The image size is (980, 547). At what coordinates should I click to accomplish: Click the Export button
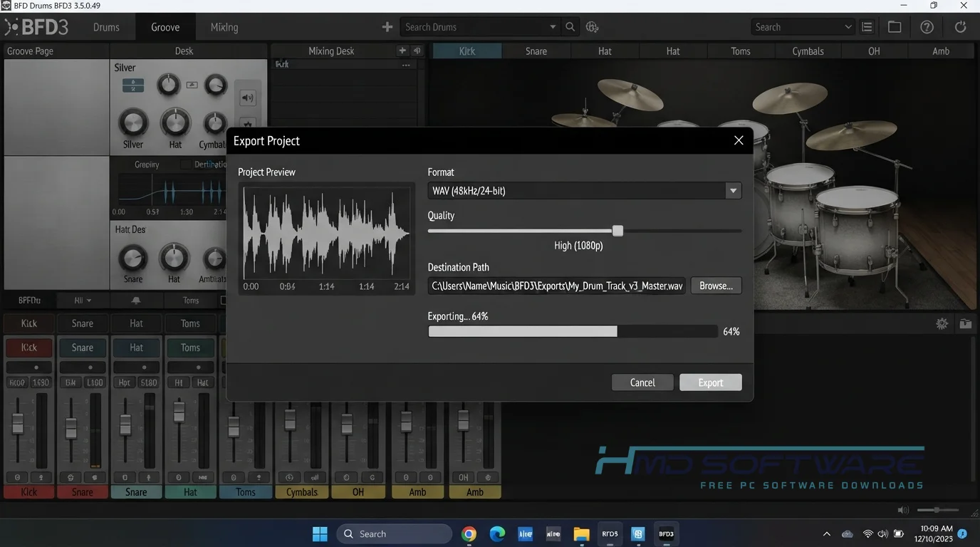coord(711,382)
